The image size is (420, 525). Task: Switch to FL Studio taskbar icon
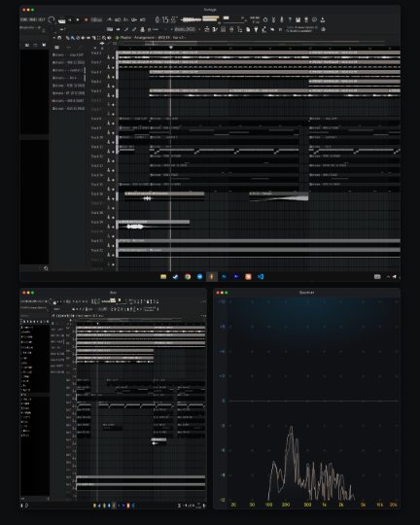pyautogui.click(x=211, y=276)
